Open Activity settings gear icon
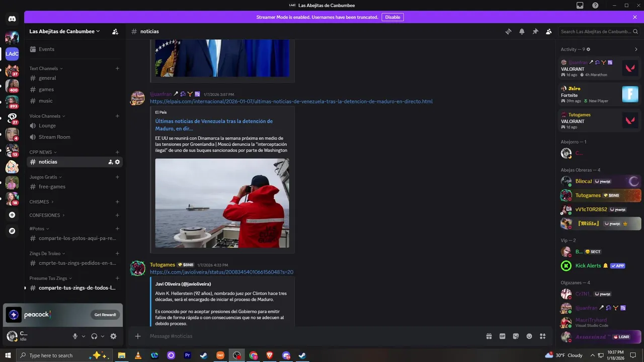Viewport: 644px width, 362px height. pyautogui.click(x=588, y=49)
